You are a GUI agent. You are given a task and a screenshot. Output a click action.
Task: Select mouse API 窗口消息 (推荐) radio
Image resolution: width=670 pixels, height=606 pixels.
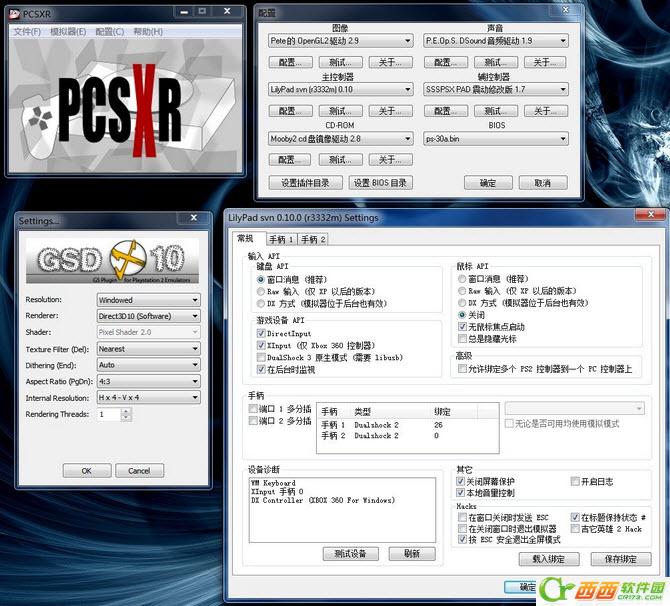click(462, 279)
